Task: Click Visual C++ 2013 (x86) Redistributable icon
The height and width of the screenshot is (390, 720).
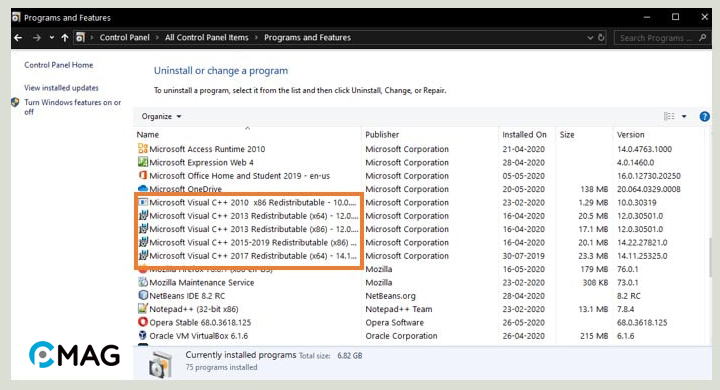Action: [143, 228]
